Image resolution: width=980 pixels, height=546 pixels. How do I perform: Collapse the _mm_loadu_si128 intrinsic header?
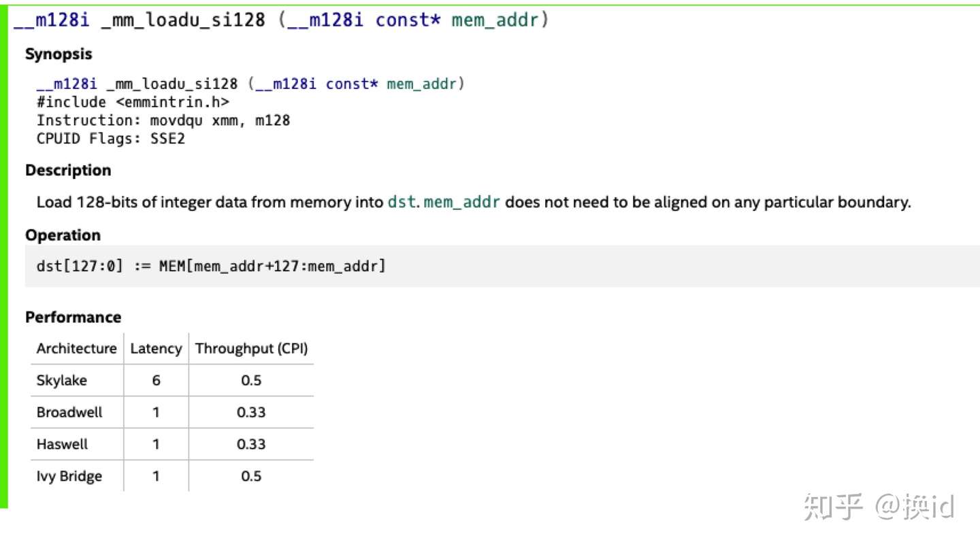(x=280, y=20)
